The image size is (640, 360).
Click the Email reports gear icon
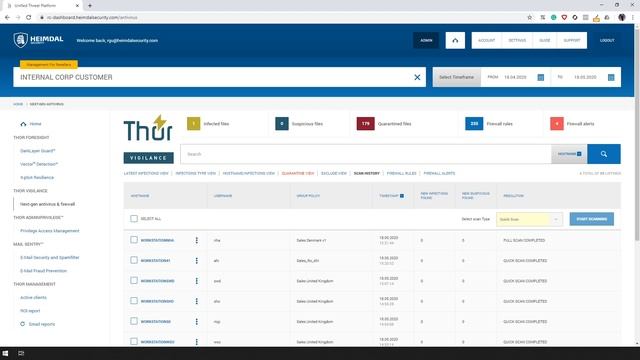tap(22, 324)
